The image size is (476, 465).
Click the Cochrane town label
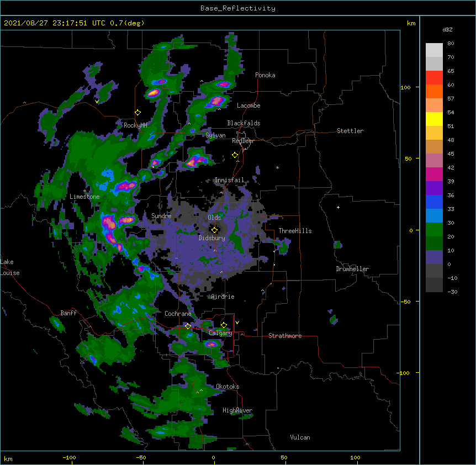point(178,314)
